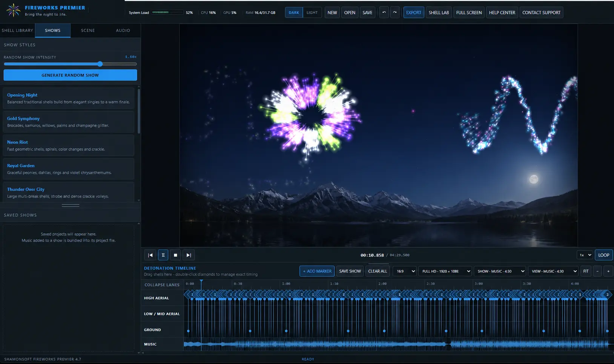The image size is (614, 364).
Task: Open Full HD resolution dropdown
Action: tap(445, 271)
